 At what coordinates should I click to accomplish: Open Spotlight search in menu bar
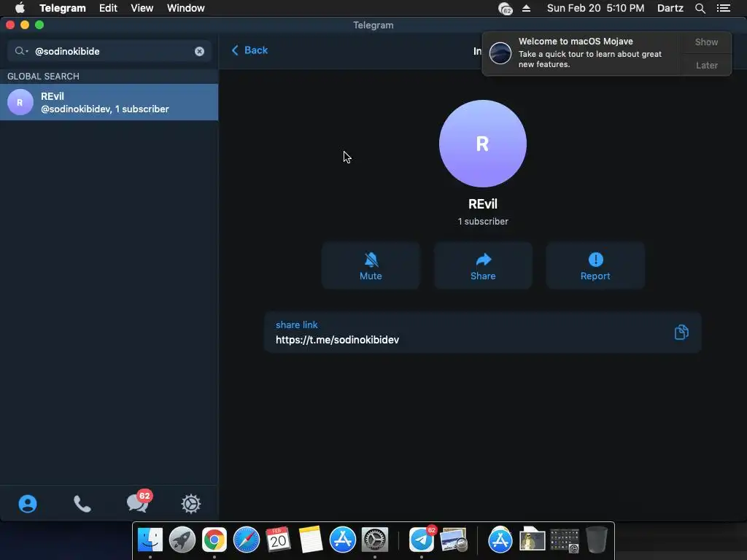pyautogui.click(x=700, y=8)
